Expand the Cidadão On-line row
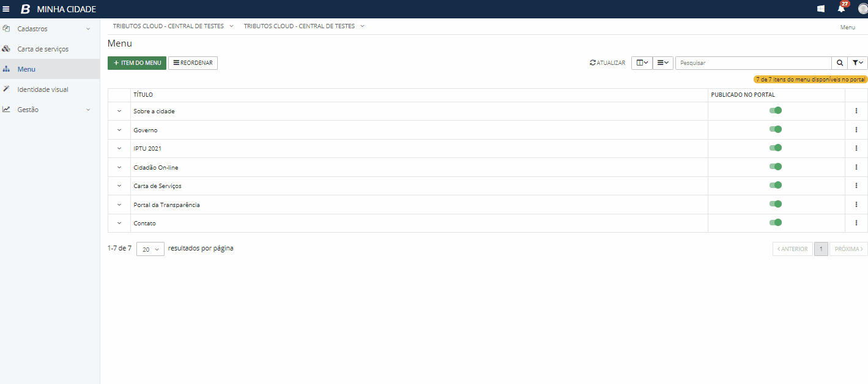 pos(119,167)
